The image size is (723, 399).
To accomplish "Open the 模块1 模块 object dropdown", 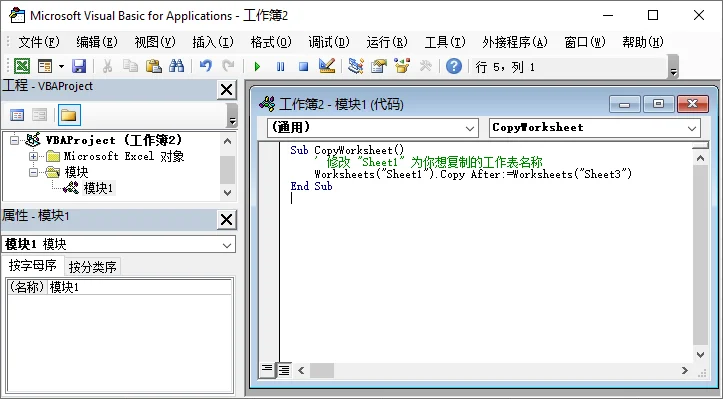I will click(x=226, y=245).
